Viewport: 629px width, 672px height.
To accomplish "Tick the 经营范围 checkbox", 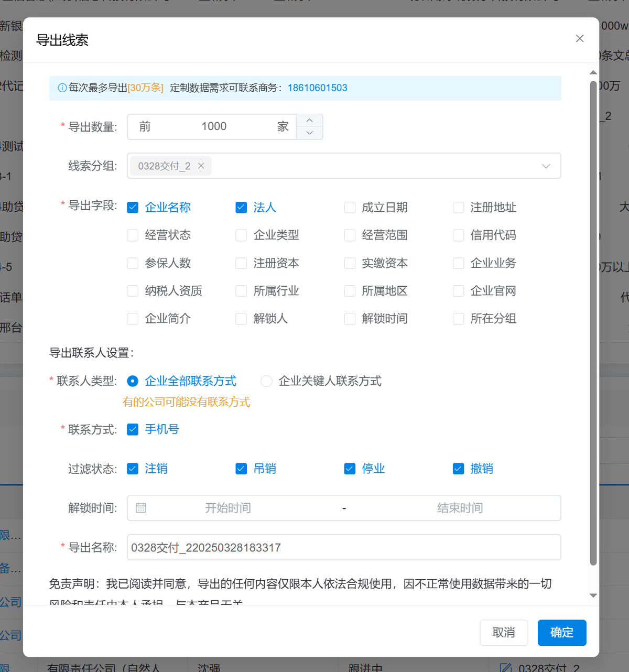I will [x=350, y=235].
